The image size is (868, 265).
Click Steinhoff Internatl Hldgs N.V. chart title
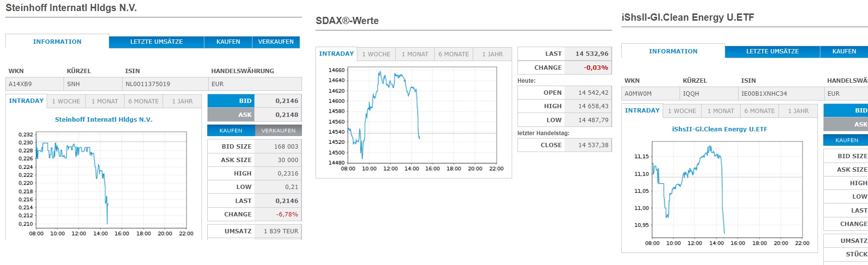pyautogui.click(x=103, y=119)
